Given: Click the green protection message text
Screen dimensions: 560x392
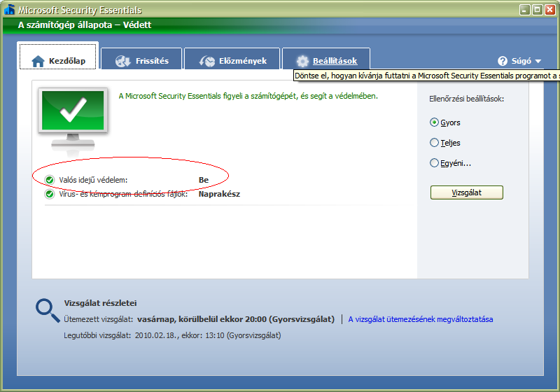Looking at the screenshot, I should coord(248,96).
